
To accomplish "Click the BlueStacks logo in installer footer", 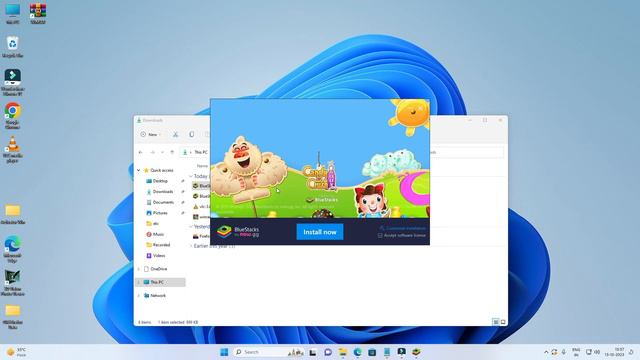I will (238, 232).
